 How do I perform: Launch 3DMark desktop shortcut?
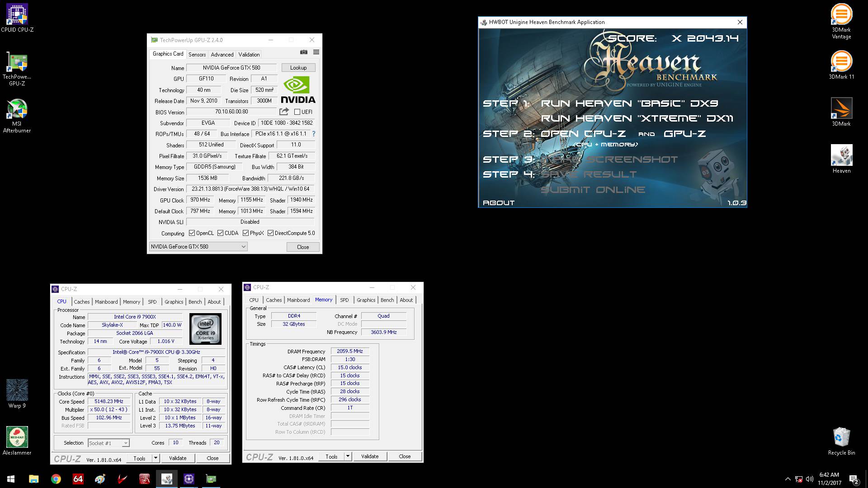point(841,112)
